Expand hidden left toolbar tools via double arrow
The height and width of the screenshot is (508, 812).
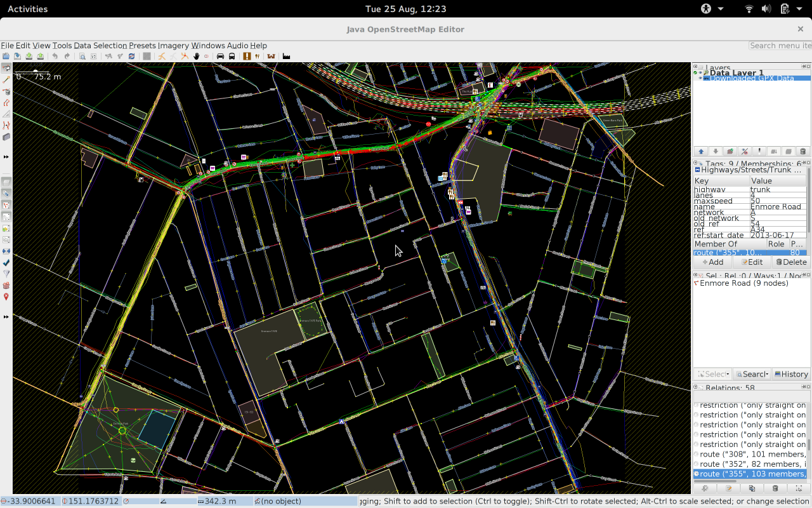coord(6,157)
